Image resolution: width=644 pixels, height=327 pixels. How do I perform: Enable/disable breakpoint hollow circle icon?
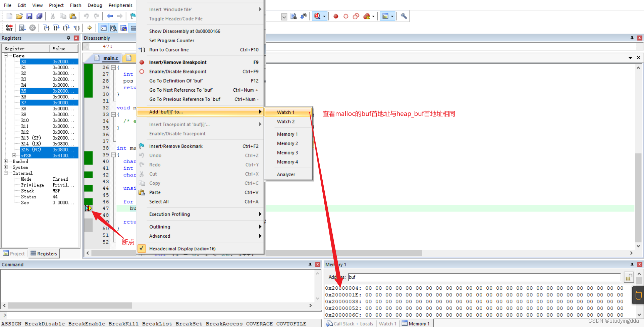(x=346, y=16)
